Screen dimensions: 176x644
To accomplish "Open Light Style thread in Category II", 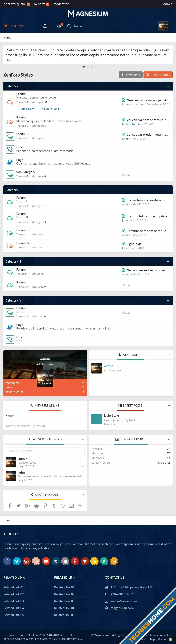I will pyautogui.click(x=134, y=244).
